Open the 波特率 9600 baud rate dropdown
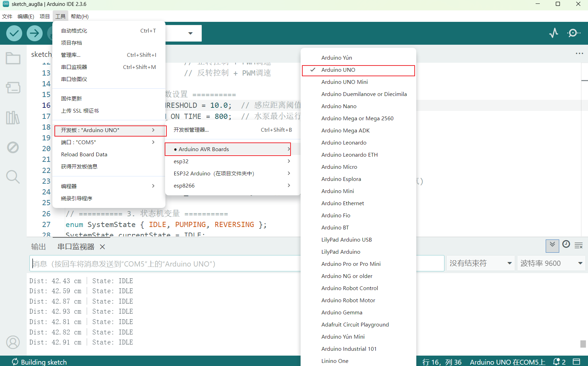The width and height of the screenshot is (588, 366). [x=551, y=263]
